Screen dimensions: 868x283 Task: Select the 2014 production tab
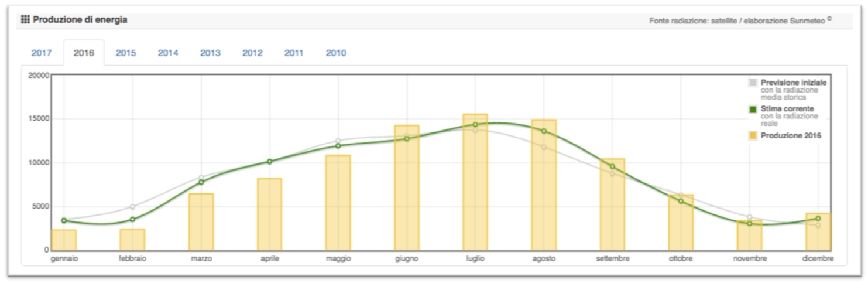(168, 53)
